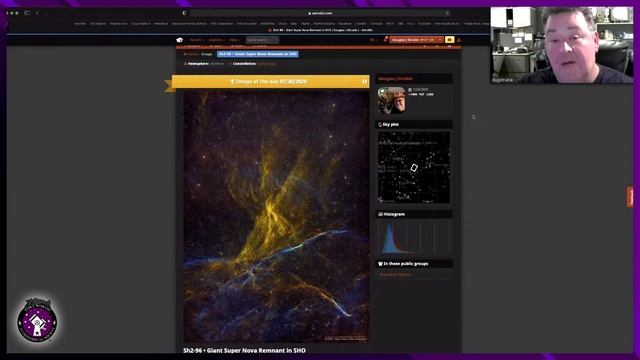Click the Sh2-96 Giant Super Nova Remnant title
The width and height of the screenshot is (640, 360).
tap(244, 350)
